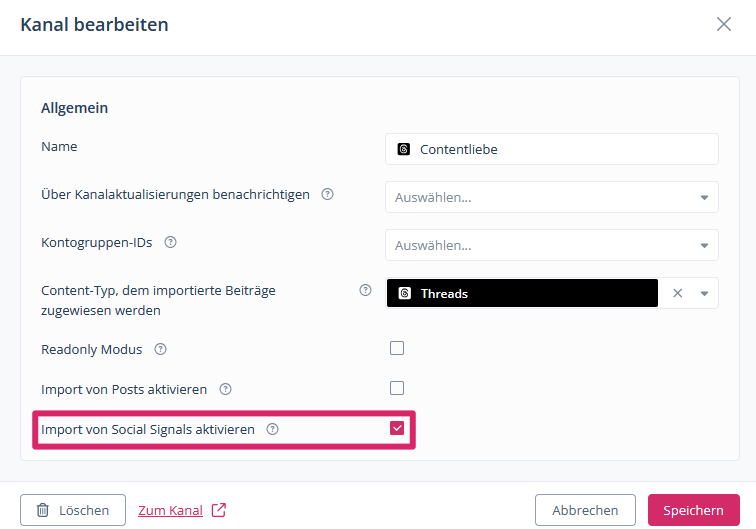The width and height of the screenshot is (756, 529).
Task: Open the Content-Typ dropdown arrow
Action: [x=703, y=293]
